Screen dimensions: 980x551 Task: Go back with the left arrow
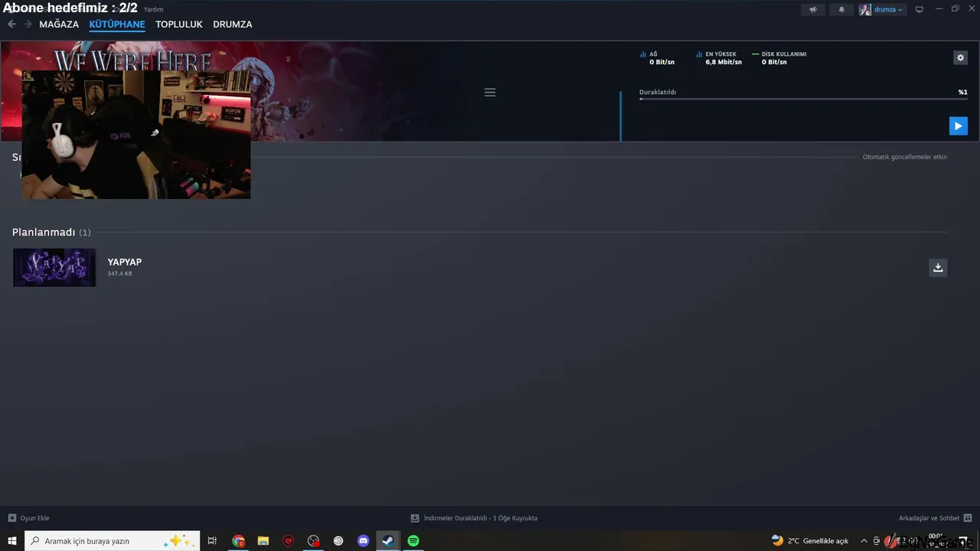click(x=11, y=24)
